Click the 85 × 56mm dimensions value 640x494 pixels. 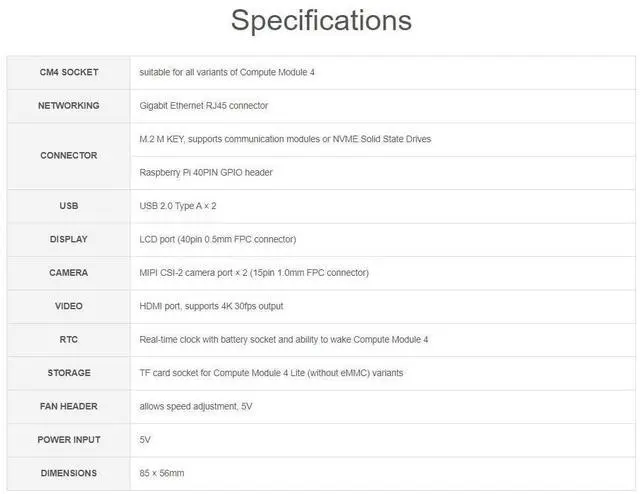pos(162,473)
